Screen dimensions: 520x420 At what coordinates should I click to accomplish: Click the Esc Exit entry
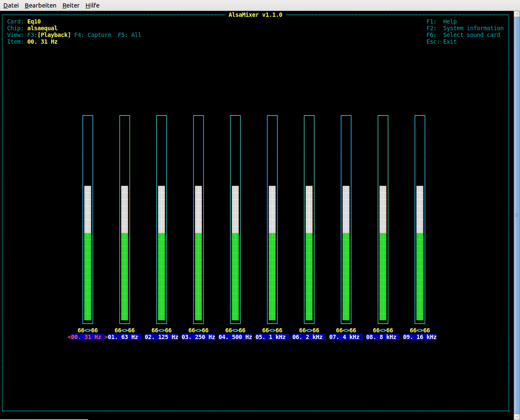(442, 42)
